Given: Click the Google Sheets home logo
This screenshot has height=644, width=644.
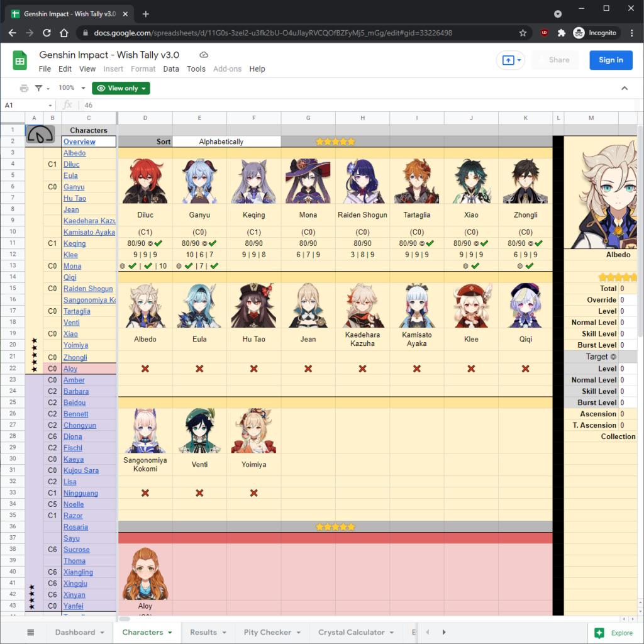Looking at the screenshot, I should [19, 62].
